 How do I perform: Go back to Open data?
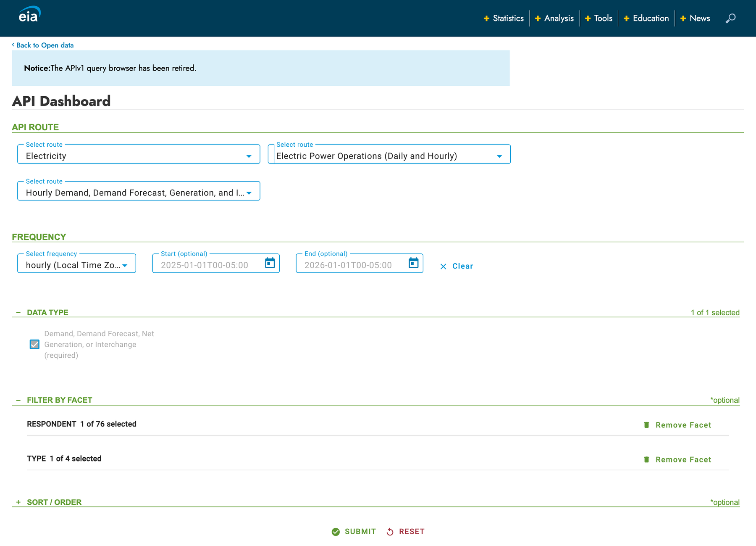pyautogui.click(x=42, y=45)
